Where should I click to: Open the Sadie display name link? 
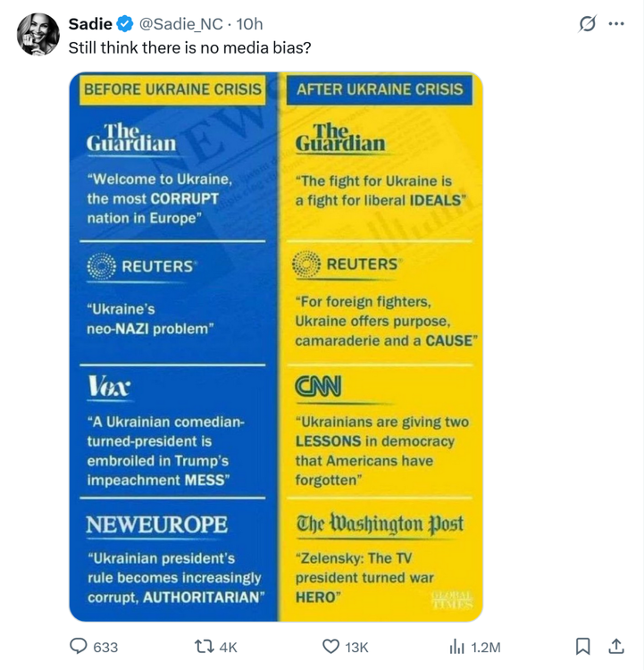(90, 24)
